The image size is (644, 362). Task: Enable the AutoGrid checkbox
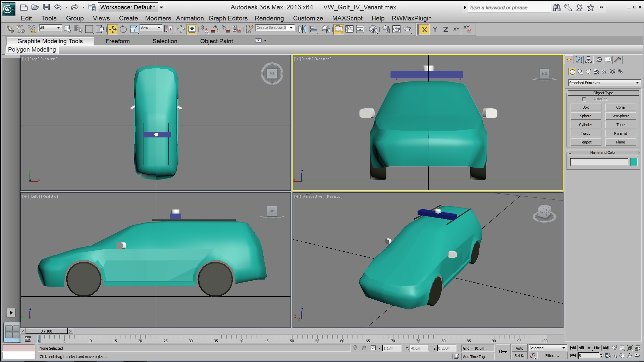point(584,99)
